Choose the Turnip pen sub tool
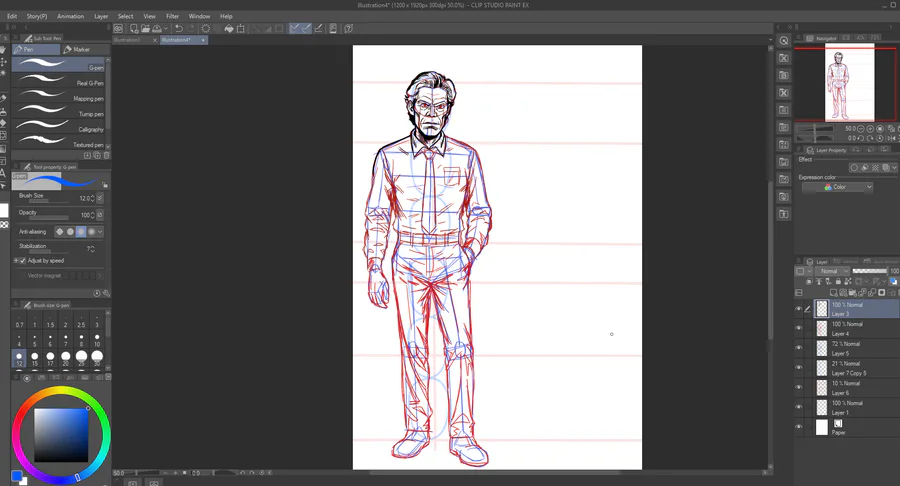Viewport: 900px width, 486px height. [59, 110]
